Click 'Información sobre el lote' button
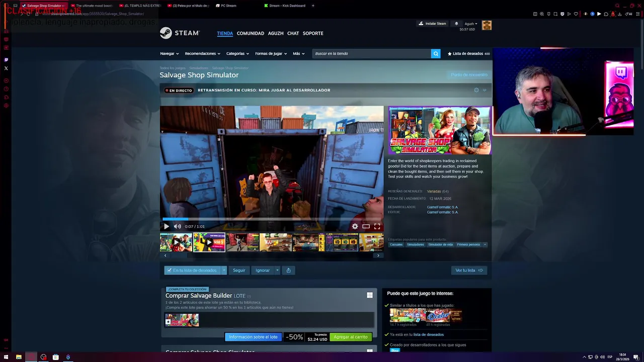 [253, 337]
